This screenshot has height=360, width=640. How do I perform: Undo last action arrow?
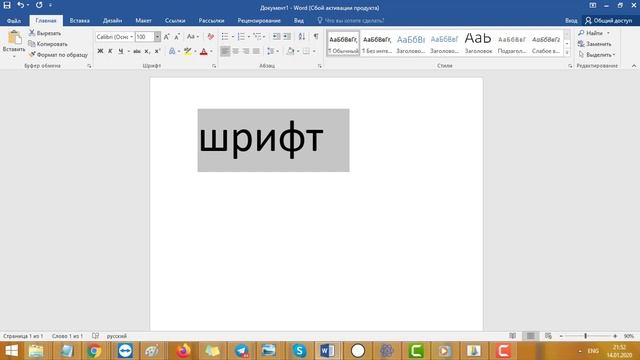click(x=21, y=5)
